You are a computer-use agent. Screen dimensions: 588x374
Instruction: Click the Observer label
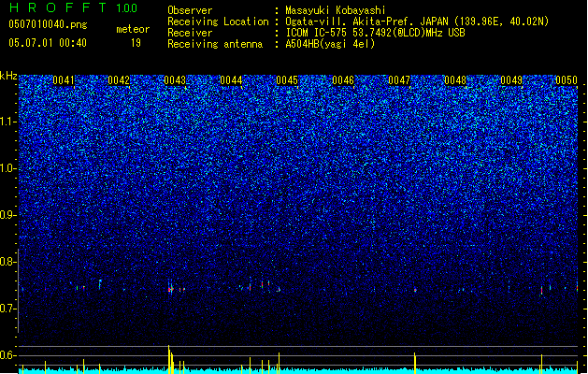[x=190, y=10]
